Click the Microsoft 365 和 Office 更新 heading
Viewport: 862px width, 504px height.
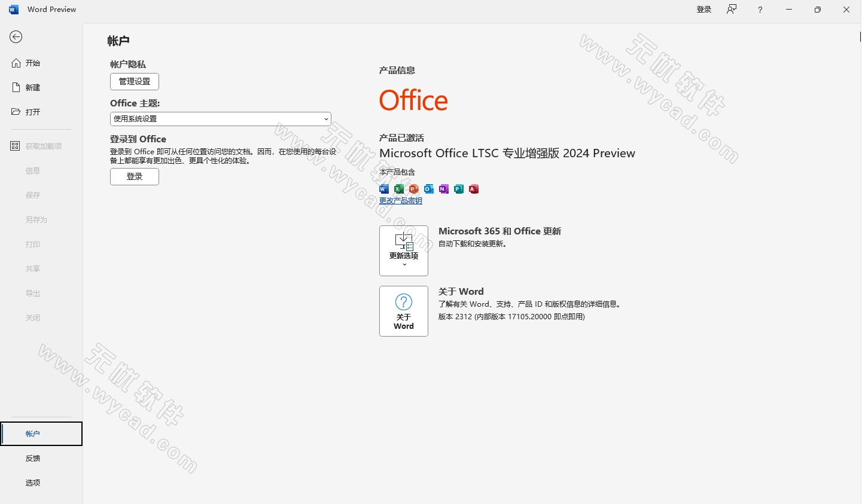499,231
